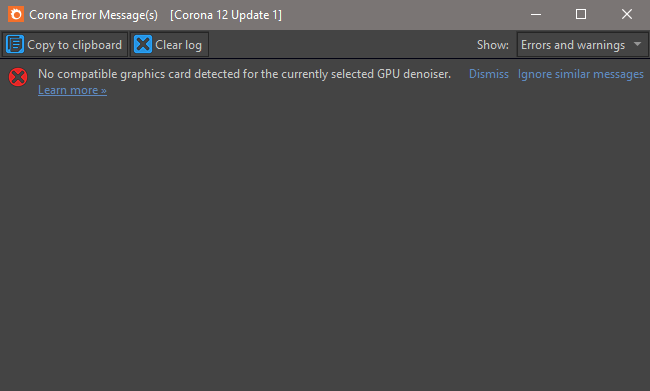The image size is (650, 391).
Task: Close the Corona Error Message window
Action: point(627,15)
